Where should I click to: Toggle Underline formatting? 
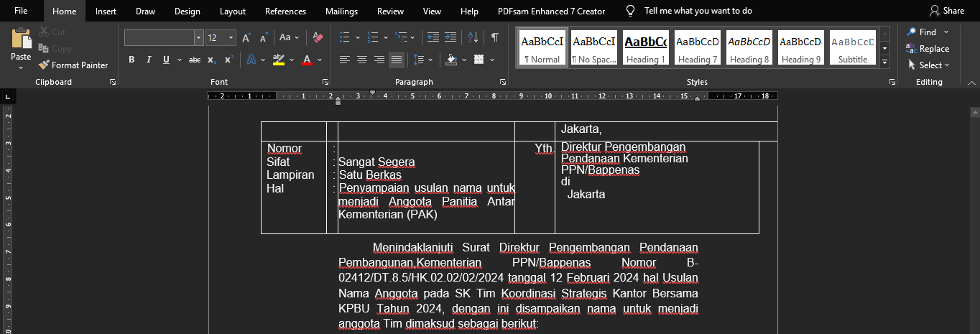coord(166,60)
